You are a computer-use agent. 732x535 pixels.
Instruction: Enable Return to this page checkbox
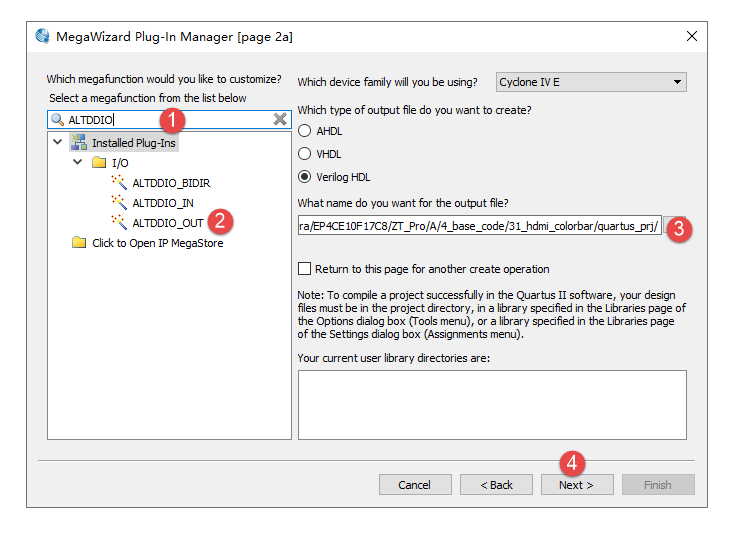(x=305, y=269)
